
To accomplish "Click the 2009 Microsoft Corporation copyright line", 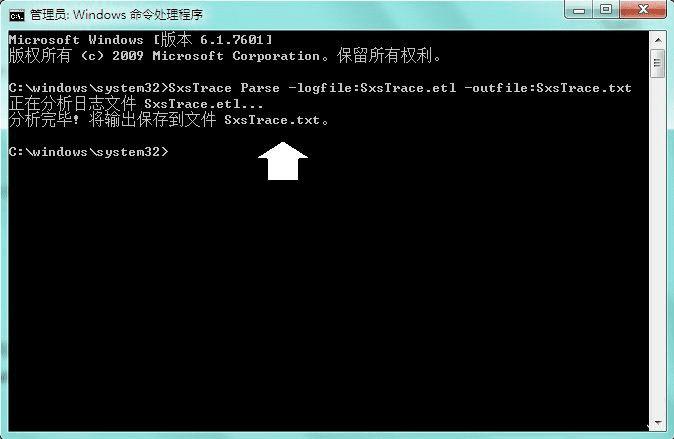I will pos(225,56).
